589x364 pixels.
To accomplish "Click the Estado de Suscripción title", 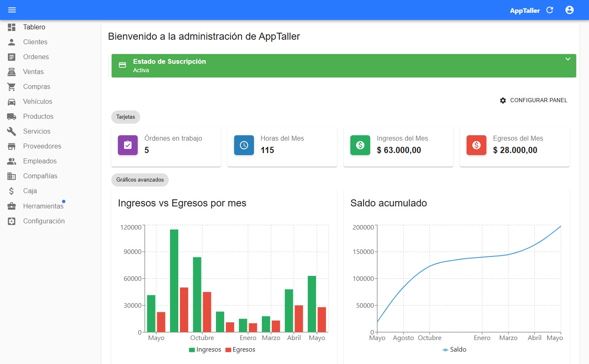I will (170, 62).
